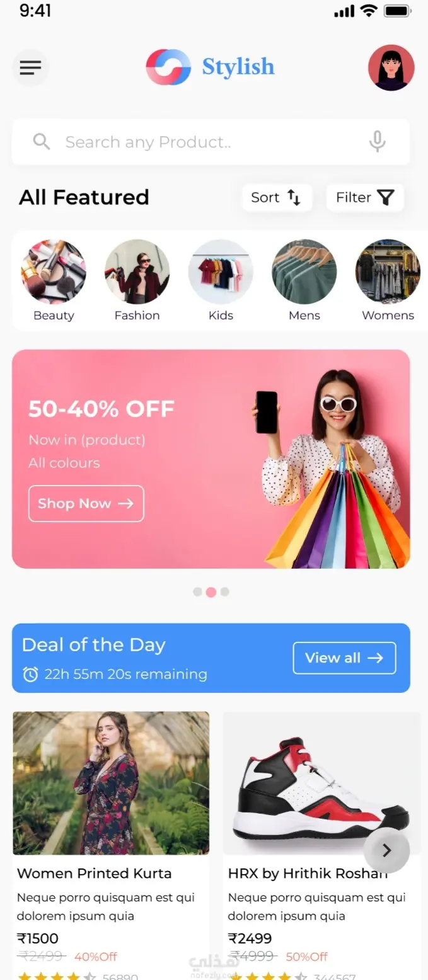Click View all deals button
Screen dimensions: 428x980
click(x=345, y=658)
